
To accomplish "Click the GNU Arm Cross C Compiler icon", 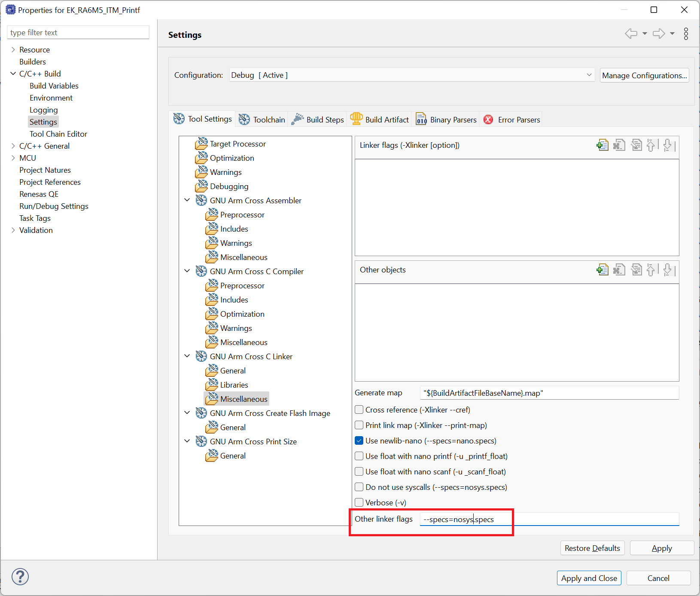I will [201, 271].
